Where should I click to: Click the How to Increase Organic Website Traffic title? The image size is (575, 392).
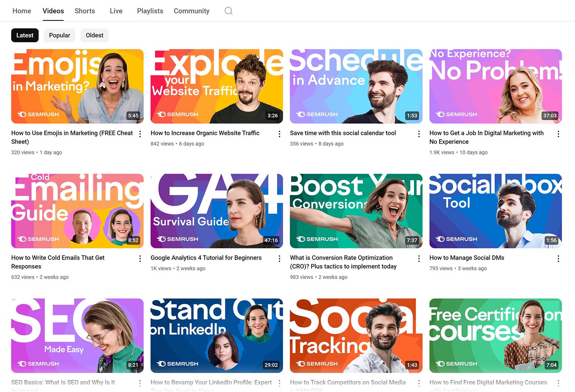point(205,133)
